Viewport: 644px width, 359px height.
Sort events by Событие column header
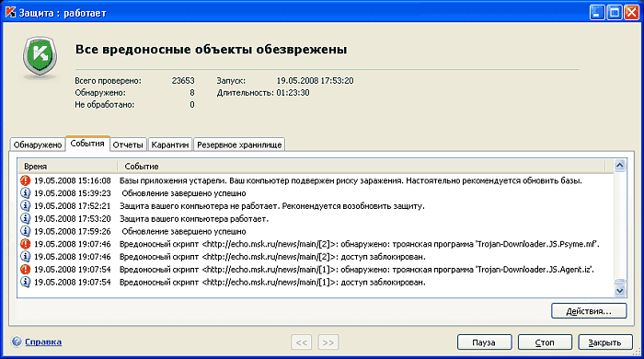(362, 167)
